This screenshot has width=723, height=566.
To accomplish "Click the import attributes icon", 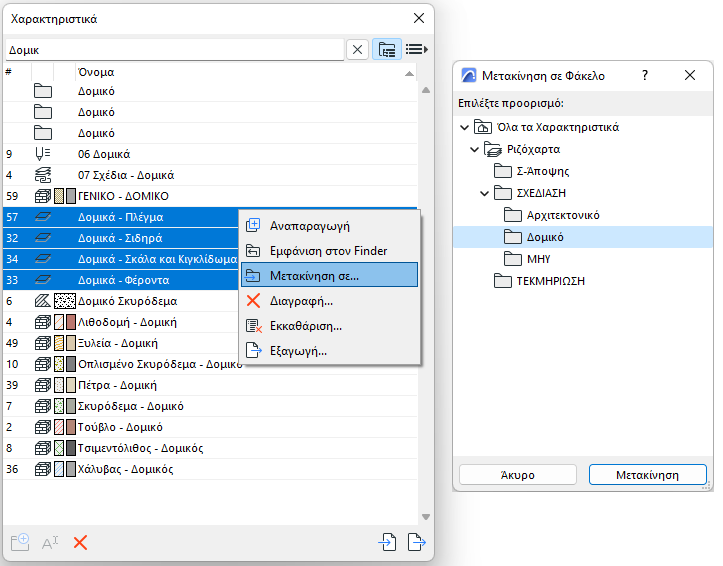I will point(387,542).
